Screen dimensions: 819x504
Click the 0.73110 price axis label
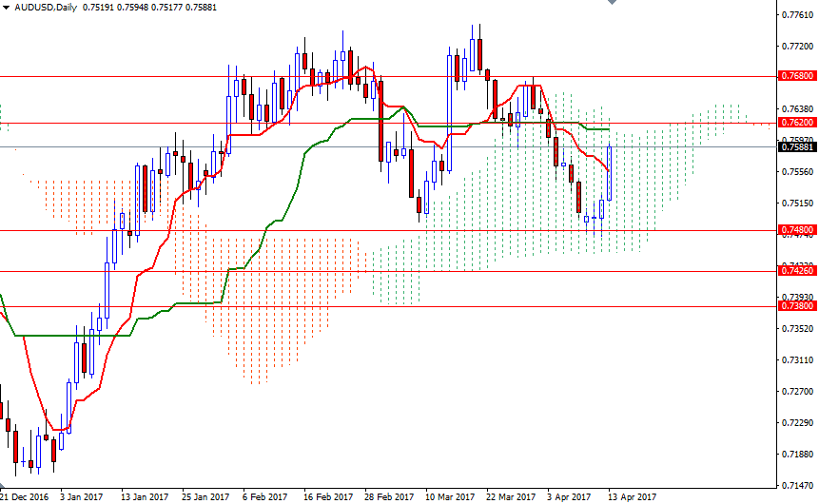(797, 359)
